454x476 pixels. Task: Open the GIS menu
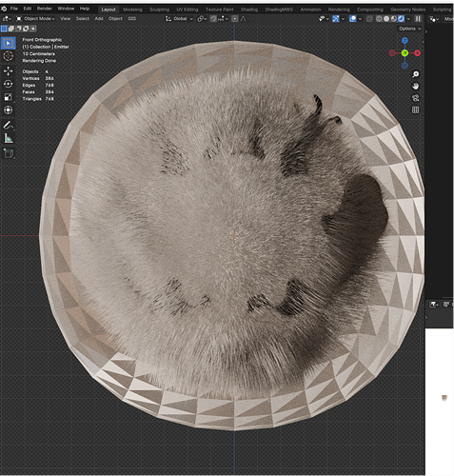click(131, 19)
